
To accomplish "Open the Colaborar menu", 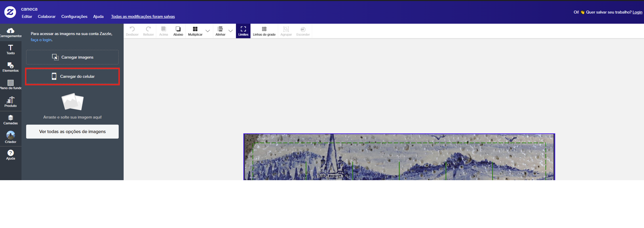I will [x=47, y=17].
